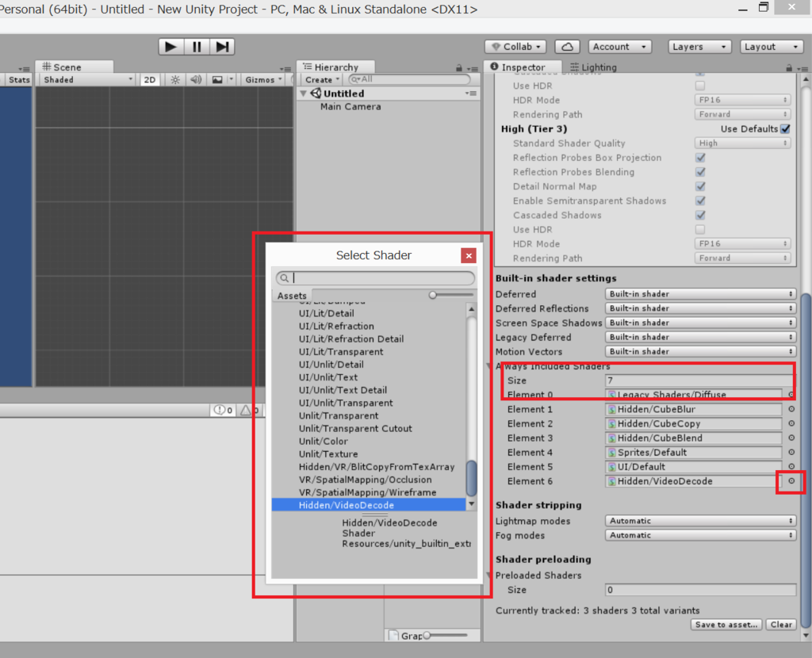
Task: Click object picker for Element 3
Action: (791, 438)
